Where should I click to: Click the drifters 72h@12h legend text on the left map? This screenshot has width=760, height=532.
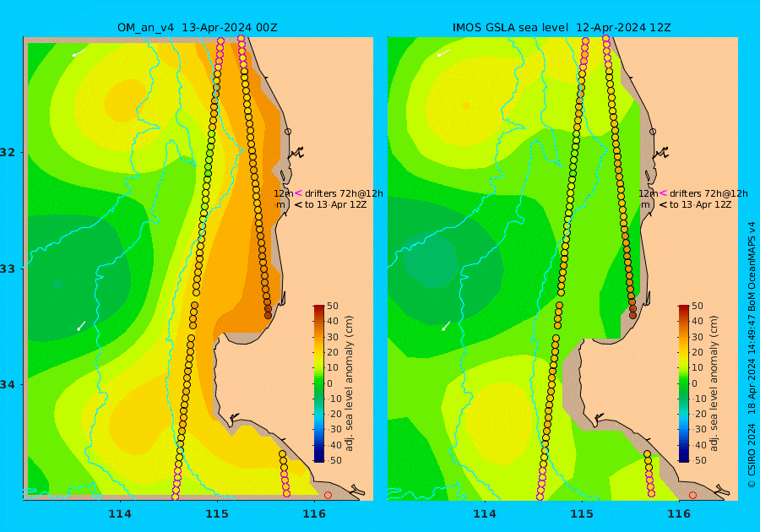pyautogui.click(x=344, y=193)
